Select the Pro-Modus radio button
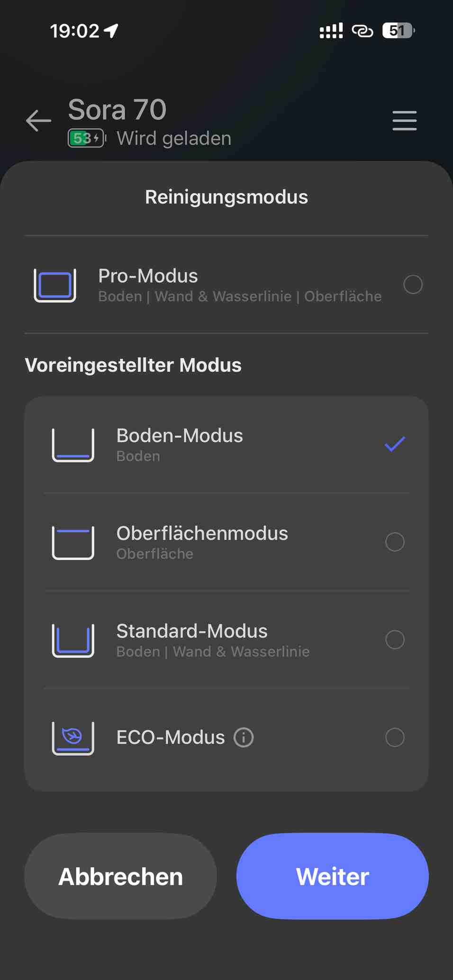This screenshot has width=453, height=980. [x=413, y=285]
